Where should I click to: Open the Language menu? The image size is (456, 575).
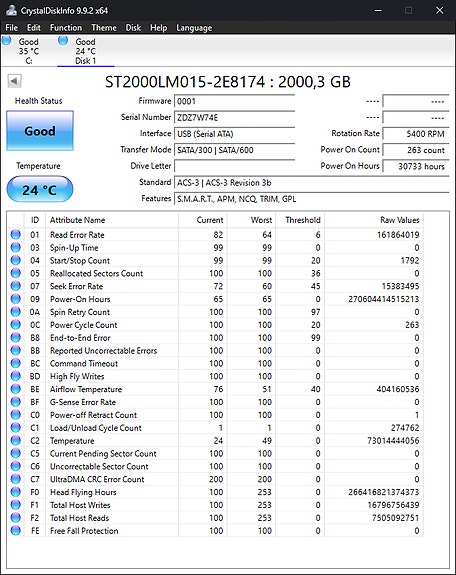(194, 28)
